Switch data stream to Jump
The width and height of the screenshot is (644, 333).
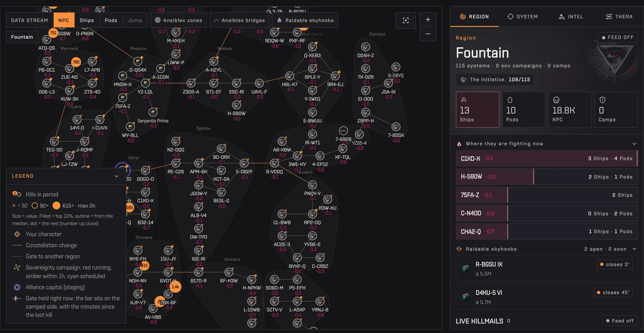[135, 20]
